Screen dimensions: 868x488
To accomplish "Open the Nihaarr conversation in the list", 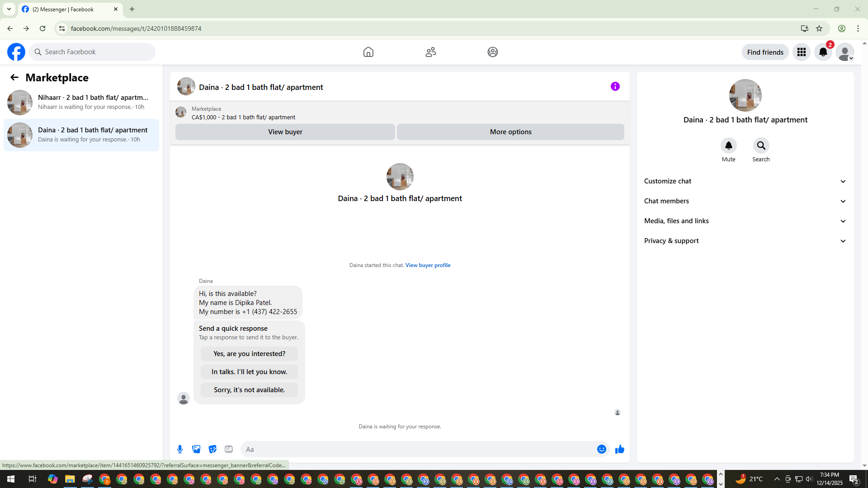I will [x=81, y=102].
